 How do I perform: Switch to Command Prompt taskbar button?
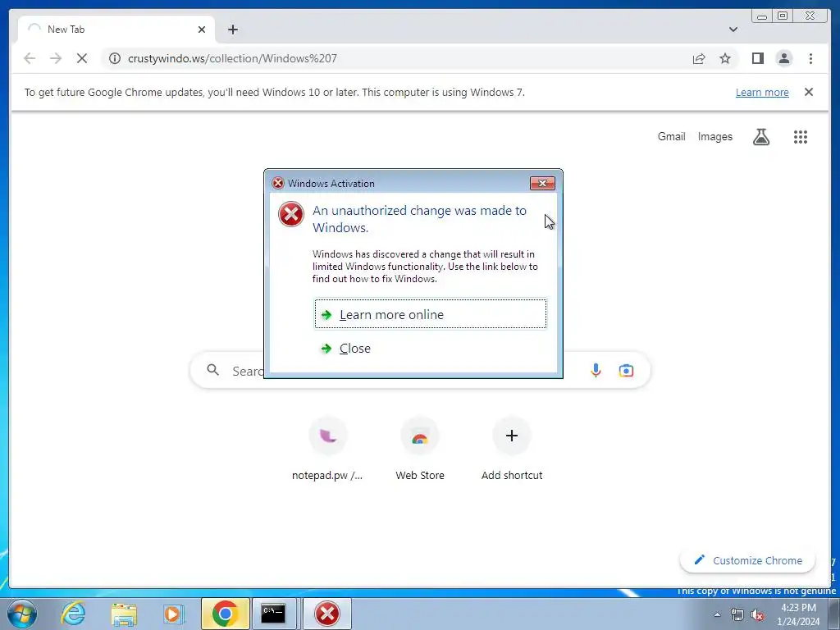274,614
